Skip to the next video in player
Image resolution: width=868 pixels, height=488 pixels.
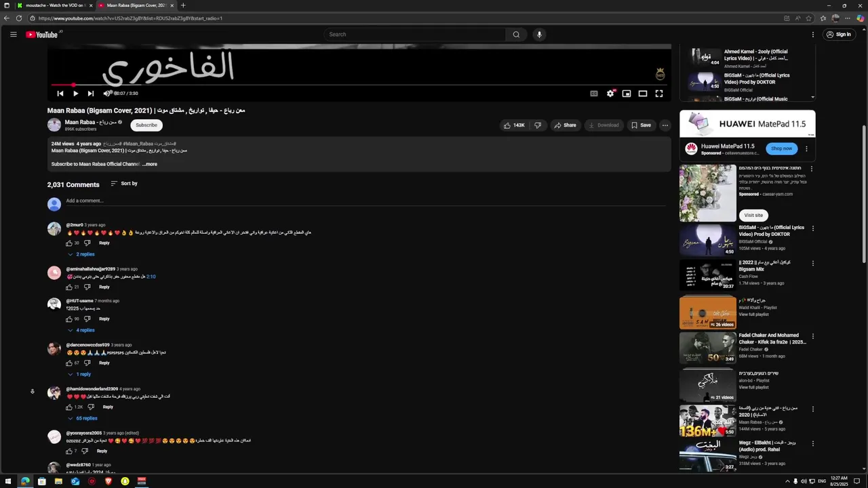coord(91,94)
